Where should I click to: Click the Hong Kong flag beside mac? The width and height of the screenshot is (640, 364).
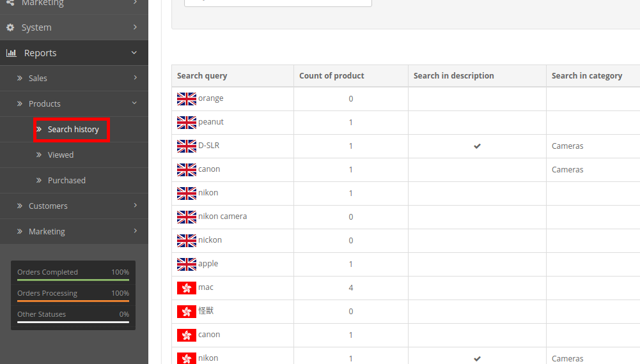coord(187,288)
